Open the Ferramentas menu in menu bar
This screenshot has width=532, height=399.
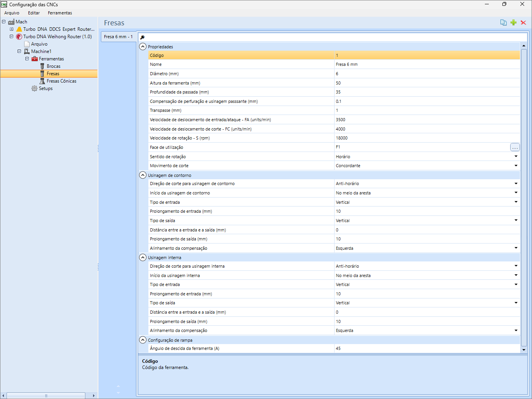pos(60,13)
